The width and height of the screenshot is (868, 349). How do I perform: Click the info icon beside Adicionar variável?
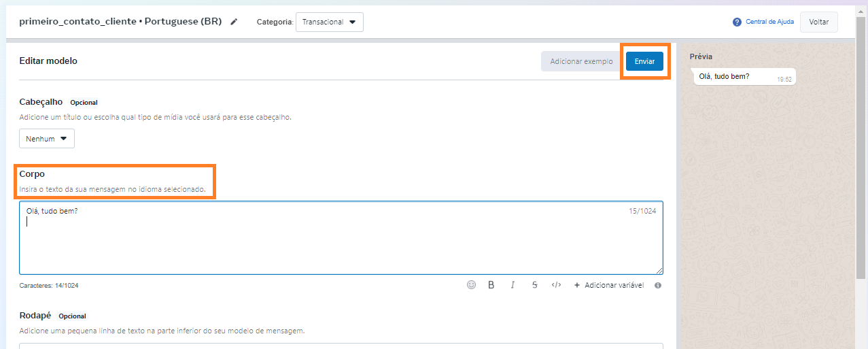point(658,286)
